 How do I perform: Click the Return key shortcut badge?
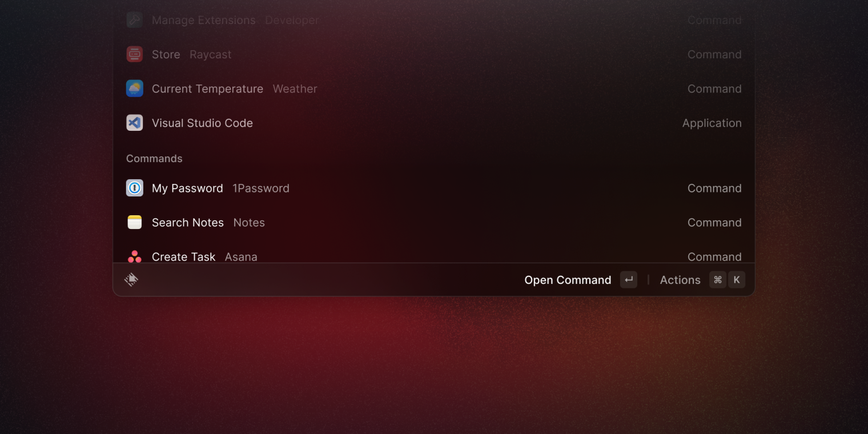(629, 279)
